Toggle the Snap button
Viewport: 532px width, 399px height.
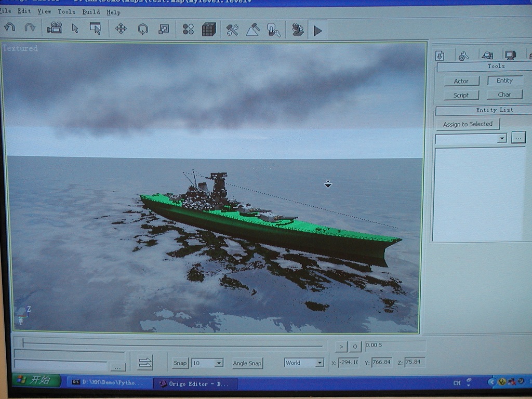pos(180,363)
